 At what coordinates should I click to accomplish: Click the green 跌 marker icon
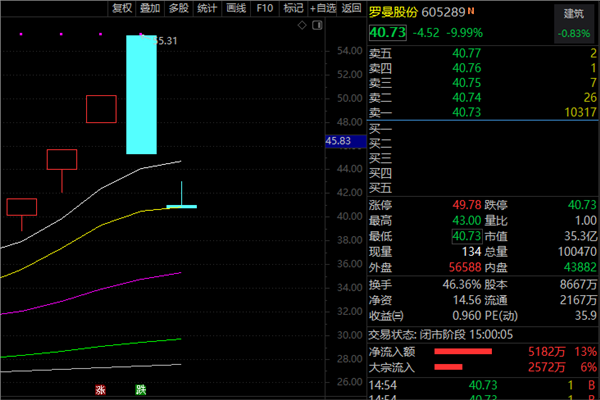tap(139, 389)
